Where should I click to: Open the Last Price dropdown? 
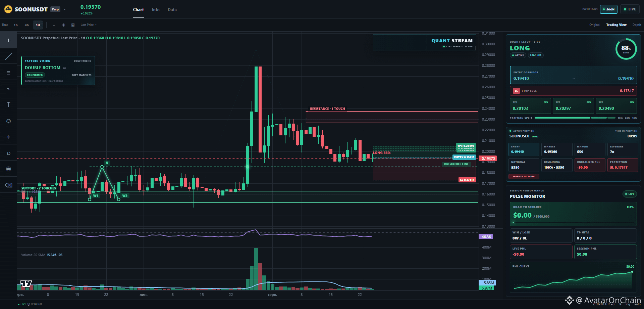(89, 25)
